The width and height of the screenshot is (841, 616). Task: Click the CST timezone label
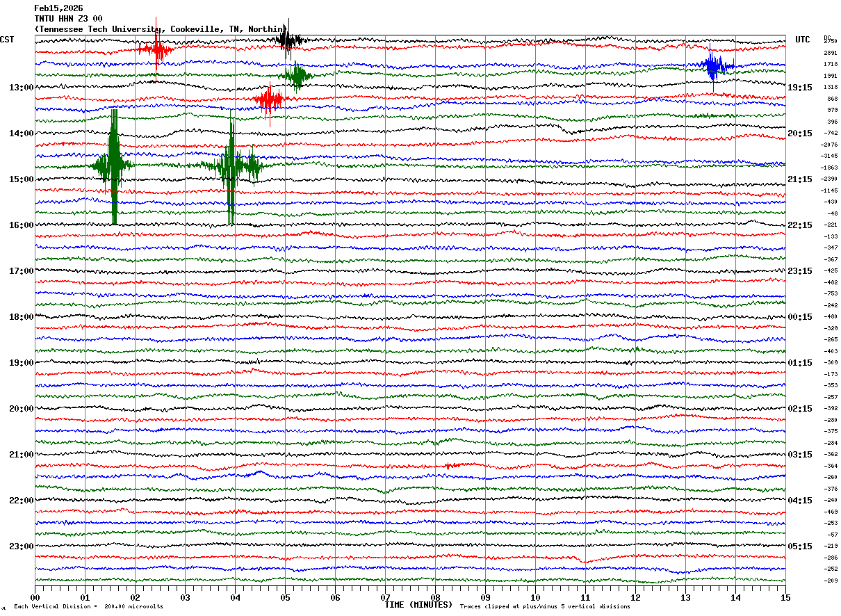[8, 40]
